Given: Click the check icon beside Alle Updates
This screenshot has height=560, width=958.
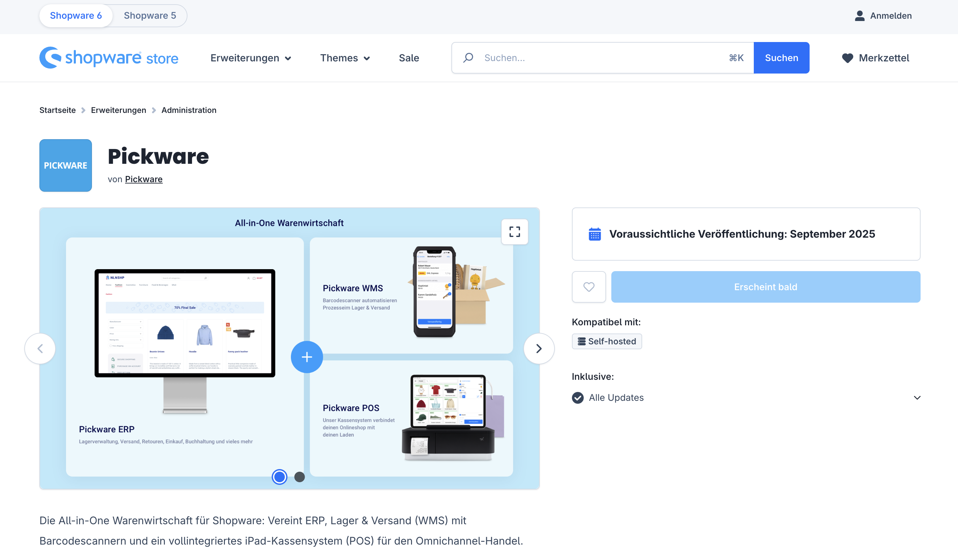Looking at the screenshot, I should 577,397.
